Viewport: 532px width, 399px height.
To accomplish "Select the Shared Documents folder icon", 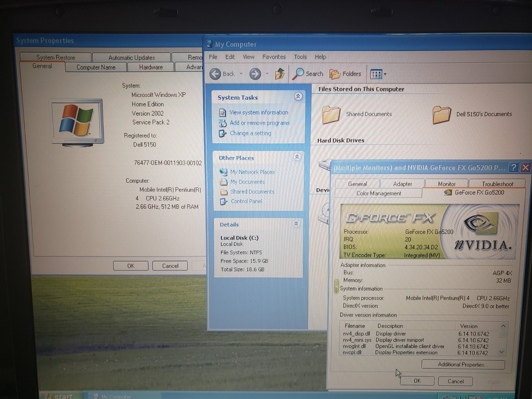I will coord(331,115).
